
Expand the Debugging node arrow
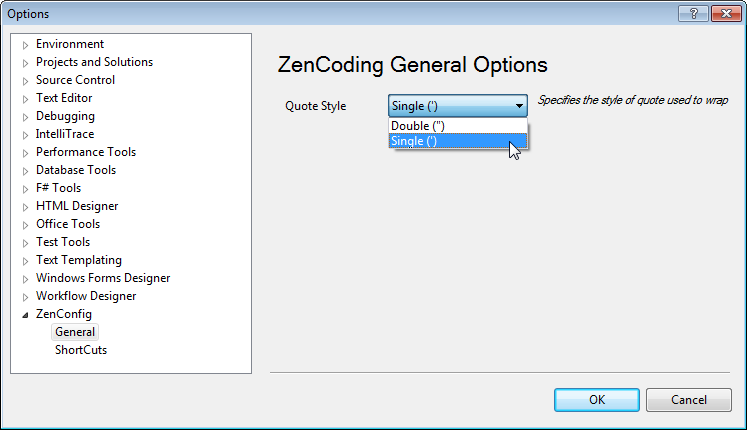26,116
